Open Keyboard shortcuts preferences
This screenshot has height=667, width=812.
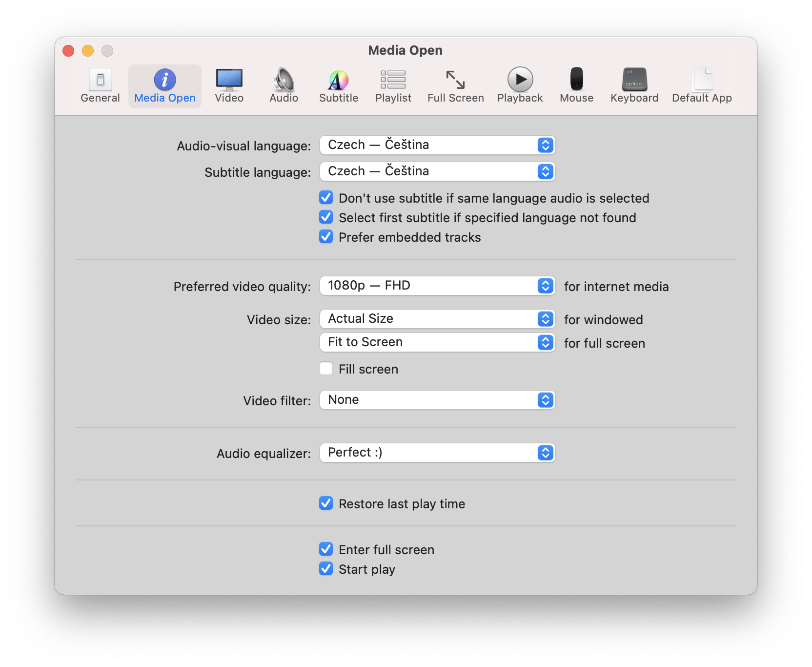pos(634,86)
